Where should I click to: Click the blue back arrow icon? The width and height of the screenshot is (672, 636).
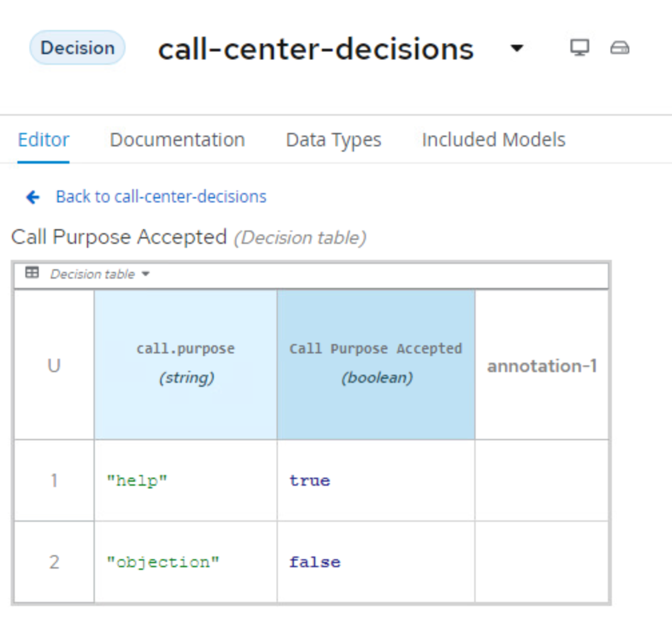coord(33,197)
